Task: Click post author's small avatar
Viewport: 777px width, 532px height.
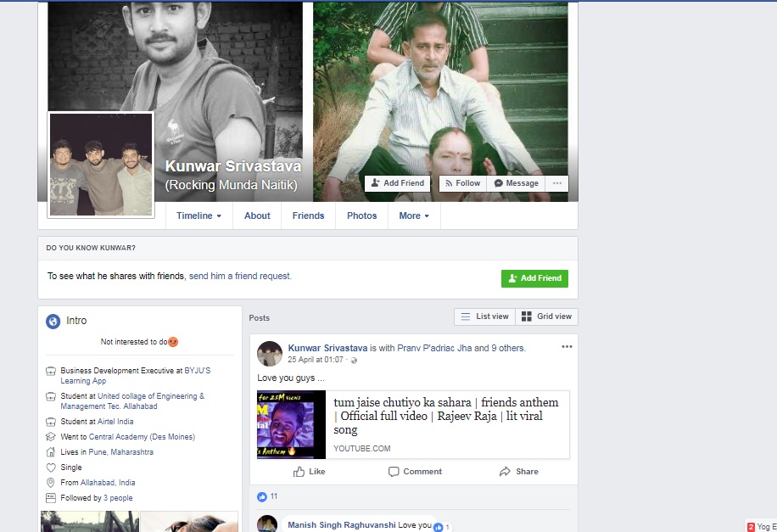Action: [x=270, y=354]
